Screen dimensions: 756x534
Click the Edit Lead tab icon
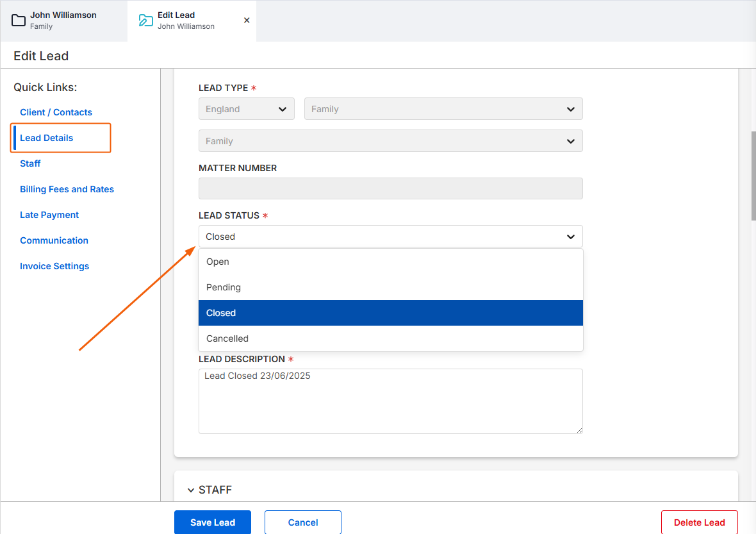[145, 21]
